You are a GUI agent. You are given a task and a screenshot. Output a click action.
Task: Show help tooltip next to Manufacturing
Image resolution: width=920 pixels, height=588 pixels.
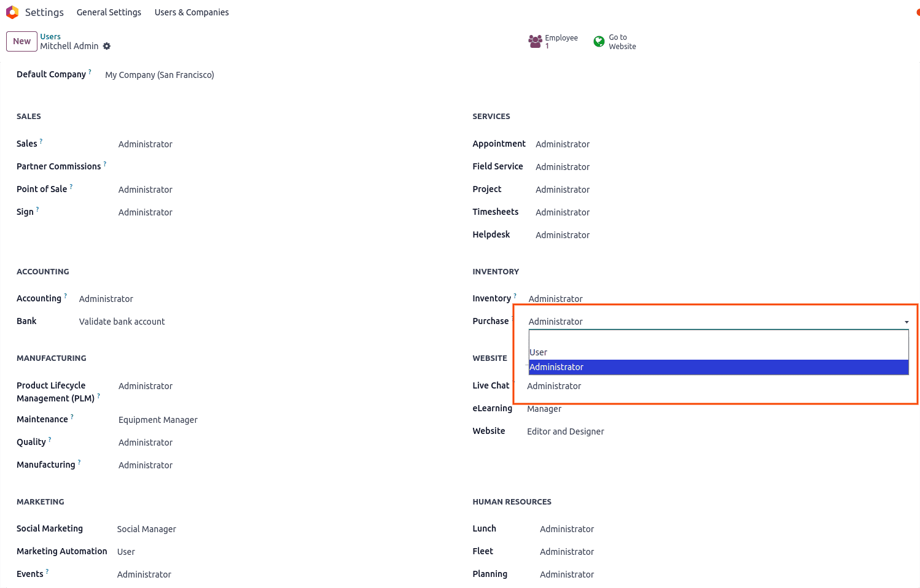point(79,462)
